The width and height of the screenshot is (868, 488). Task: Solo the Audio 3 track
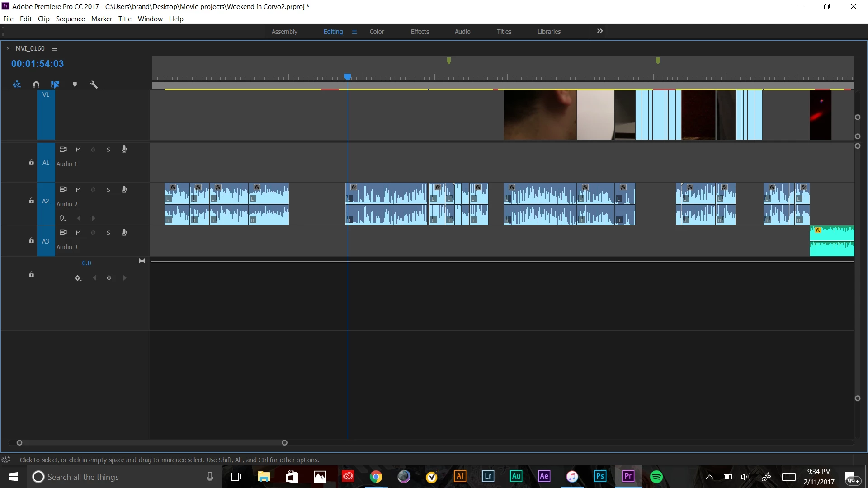[x=108, y=233]
